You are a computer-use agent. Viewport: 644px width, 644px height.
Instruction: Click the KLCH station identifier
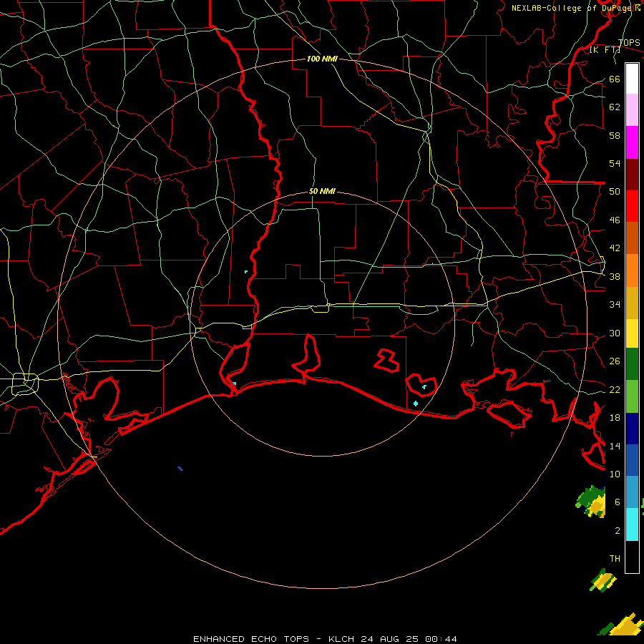coord(341,639)
